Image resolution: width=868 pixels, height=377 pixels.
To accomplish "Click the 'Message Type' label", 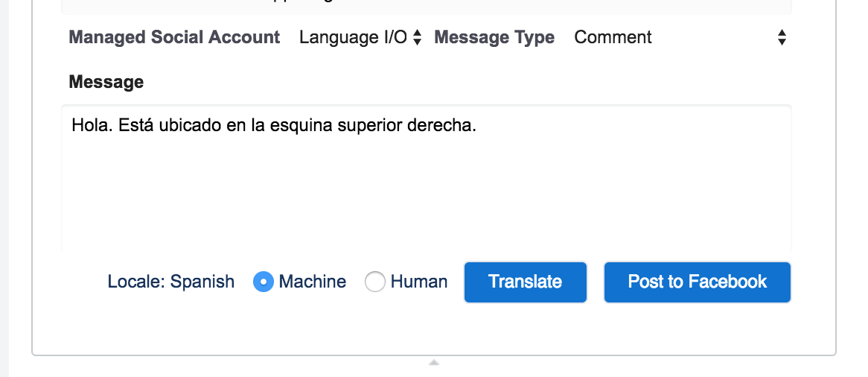I will pyautogui.click(x=494, y=37).
